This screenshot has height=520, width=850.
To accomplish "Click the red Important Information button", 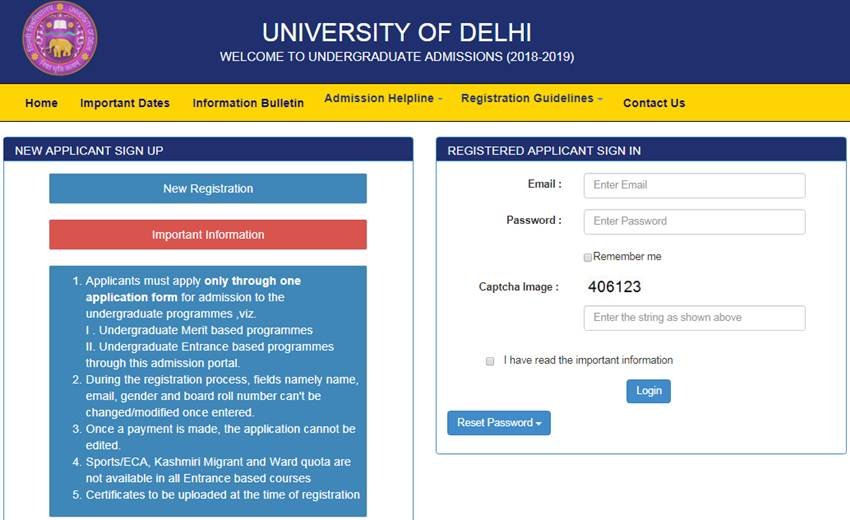I will click(x=208, y=235).
